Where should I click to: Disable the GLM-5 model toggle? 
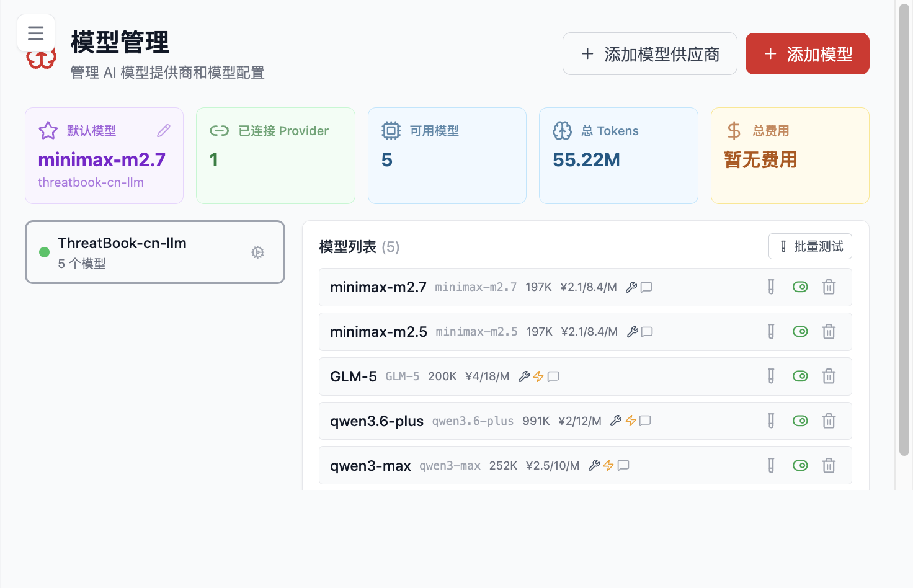click(x=800, y=376)
